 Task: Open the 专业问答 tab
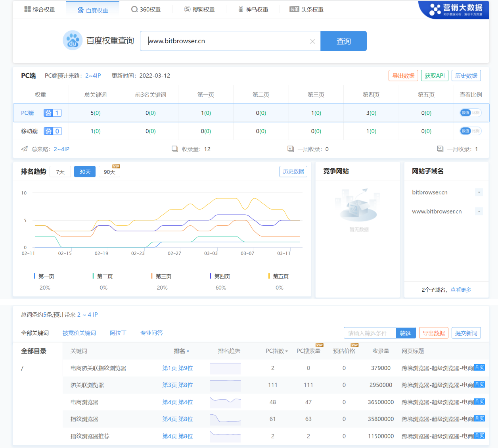[x=151, y=333]
